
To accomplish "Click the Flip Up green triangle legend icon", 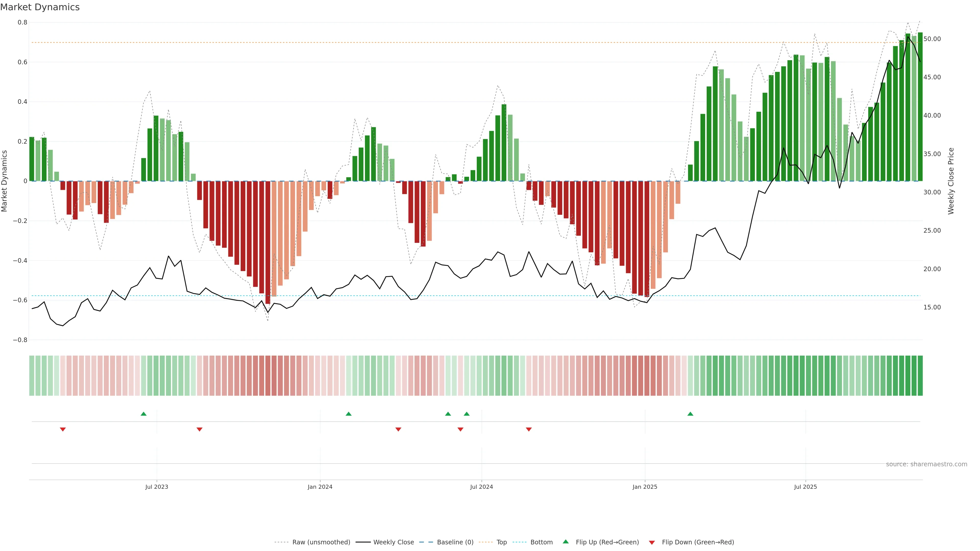I will [x=565, y=542].
